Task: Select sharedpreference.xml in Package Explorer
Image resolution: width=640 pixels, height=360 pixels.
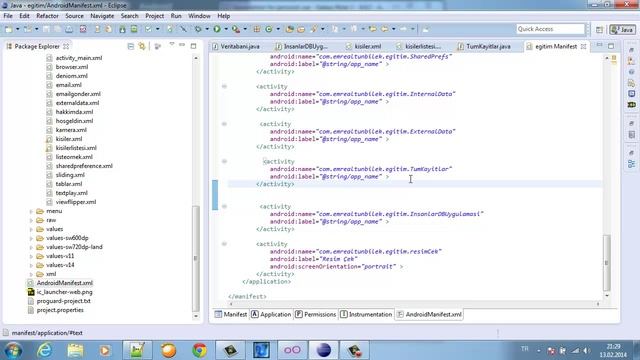Action: tap(84, 166)
